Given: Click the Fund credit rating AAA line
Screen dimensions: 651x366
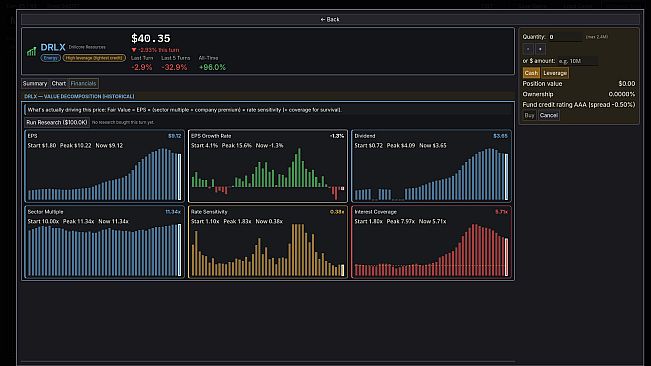Looking at the screenshot, I should pyautogui.click(x=579, y=105).
